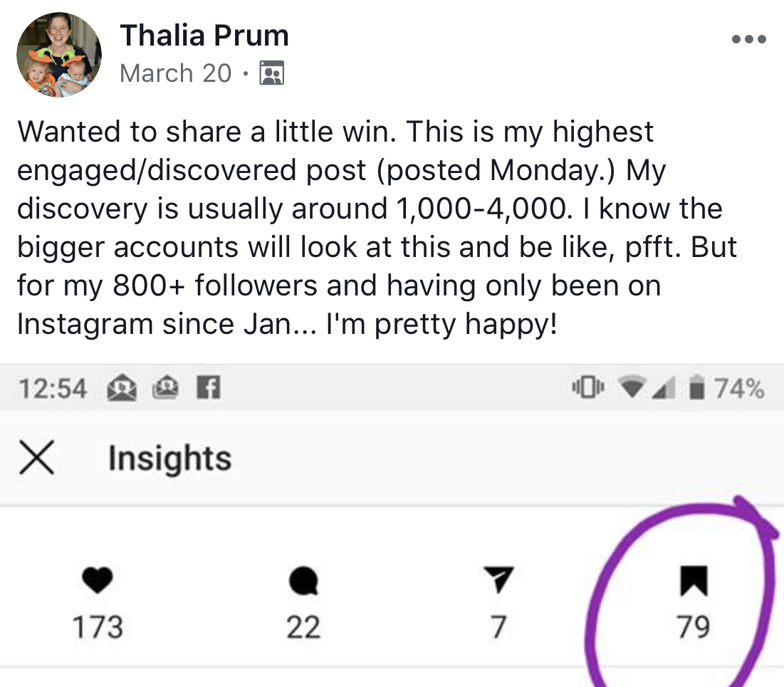
Task: Click Thalia Prum's profile picture
Action: [59, 55]
